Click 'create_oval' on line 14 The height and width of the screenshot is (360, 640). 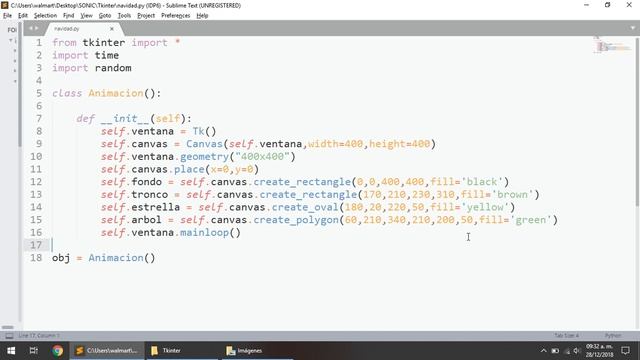(305, 207)
